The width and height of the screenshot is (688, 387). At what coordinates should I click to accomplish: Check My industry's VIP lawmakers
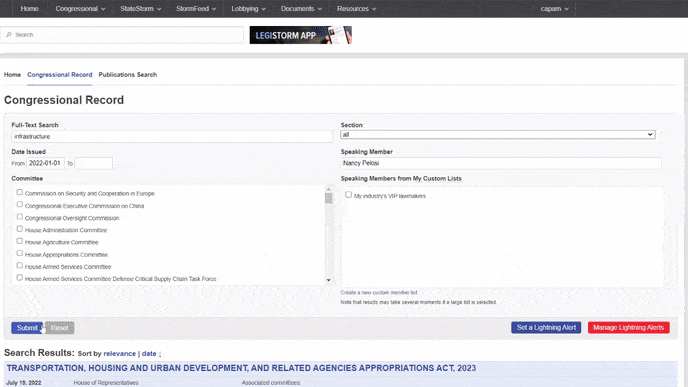tap(348, 194)
